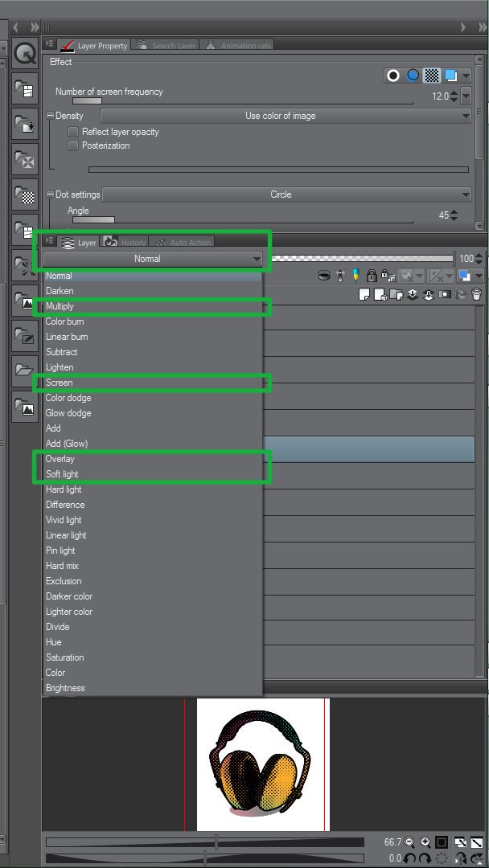The height and width of the screenshot is (868, 489).
Task: Select the blue circle effect icon
Action: click(413, 76)
